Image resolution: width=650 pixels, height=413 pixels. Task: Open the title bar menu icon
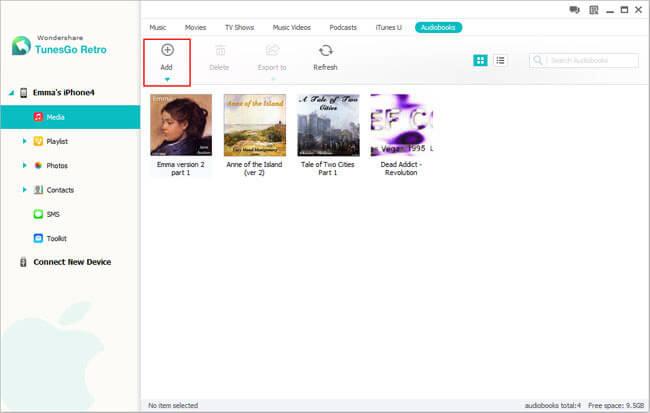point(594,10)
